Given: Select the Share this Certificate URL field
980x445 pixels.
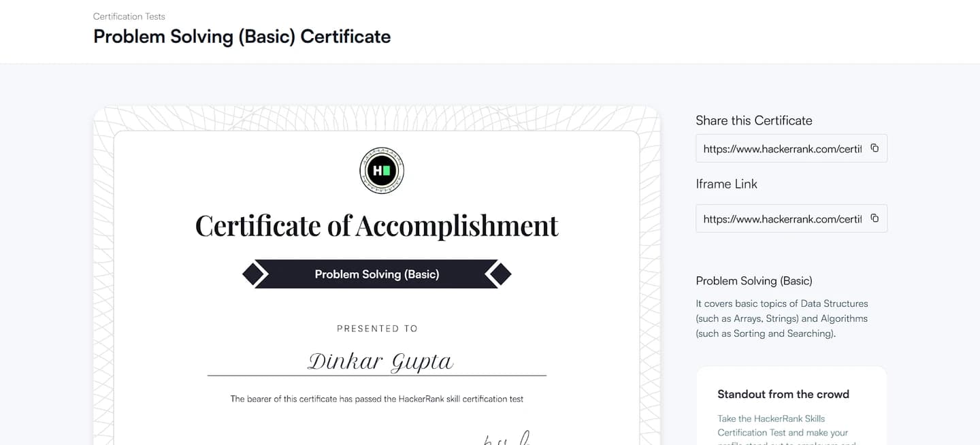Looking at the screenshot, I should point(791,148).
